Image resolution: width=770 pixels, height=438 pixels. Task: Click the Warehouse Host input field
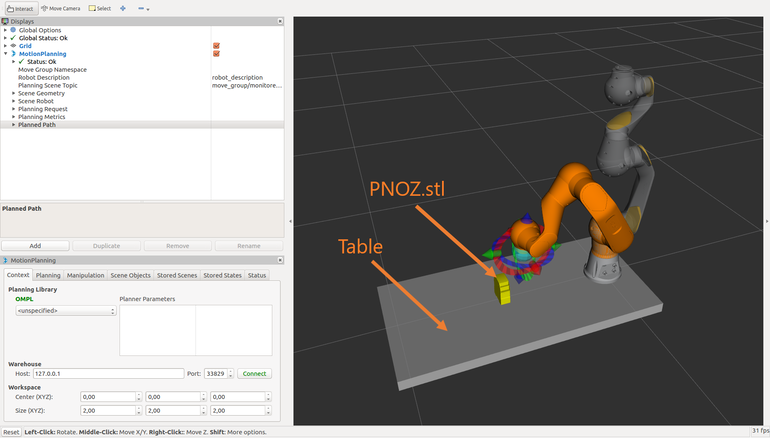click(107, 373)
